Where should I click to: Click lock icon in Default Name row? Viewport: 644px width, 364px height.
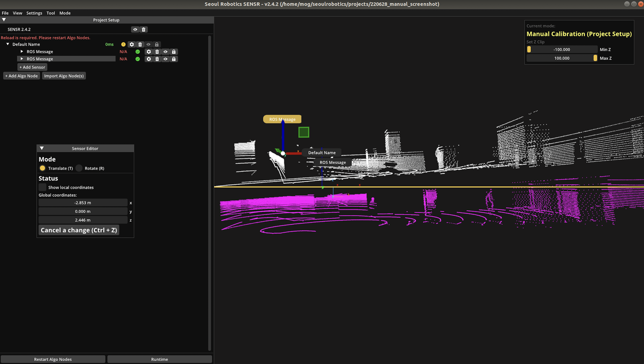[x=157, y=44]
